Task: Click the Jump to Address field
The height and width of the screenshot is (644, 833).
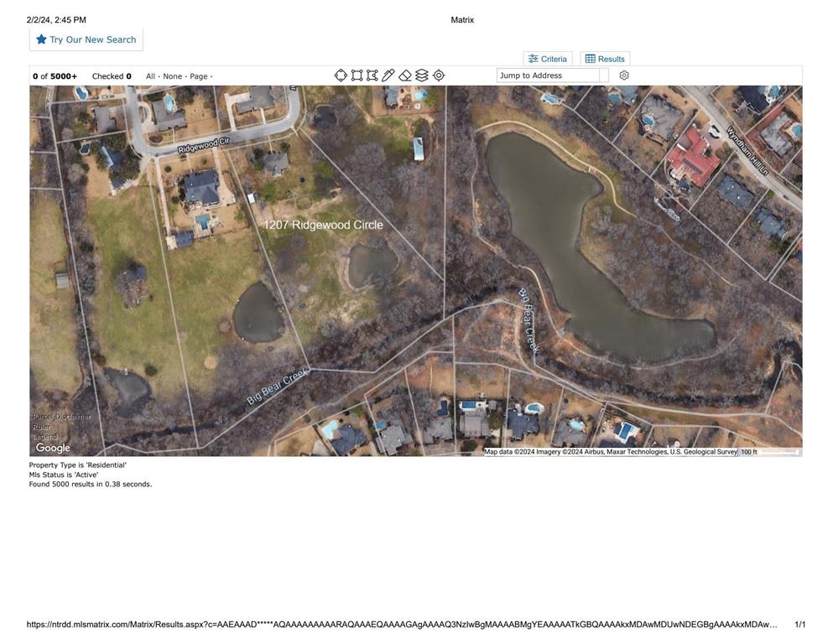Action: pos(548,75)
